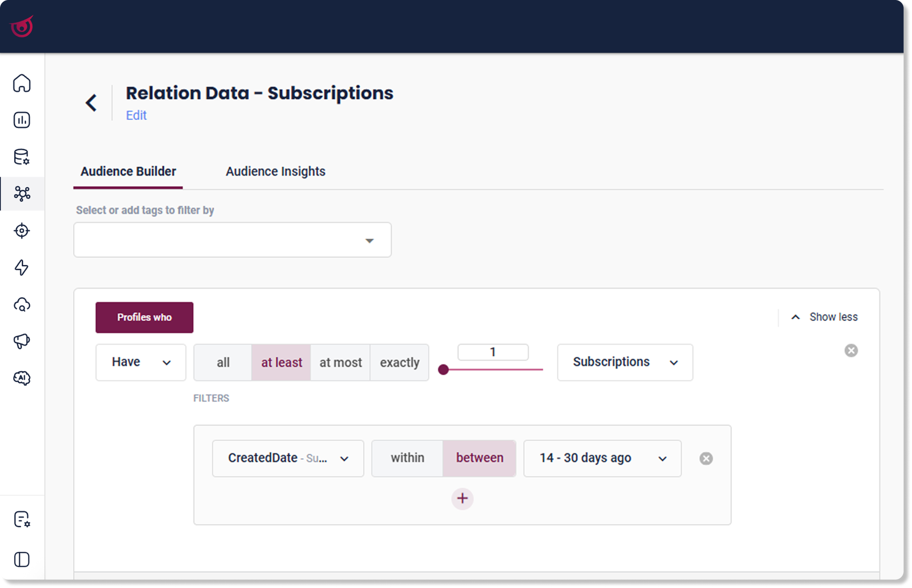912x588 pixels.
Task: Open the lightning bolt sidebar icon
Action: coord(22,267)
